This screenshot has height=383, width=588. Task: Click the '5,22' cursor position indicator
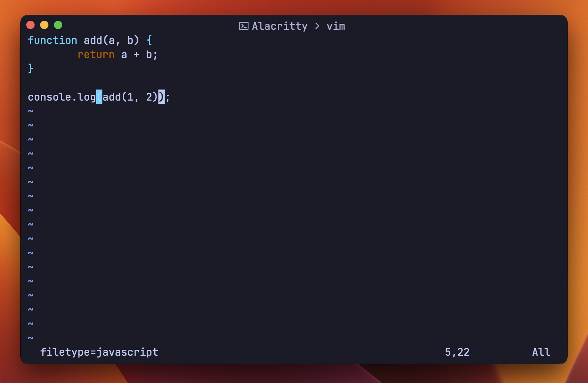pyautogui.click(x=457, y=352)
